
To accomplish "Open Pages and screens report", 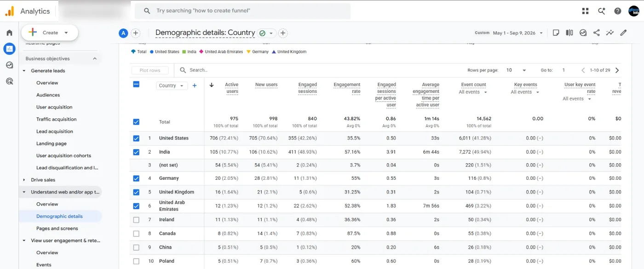I will (57, 229).
